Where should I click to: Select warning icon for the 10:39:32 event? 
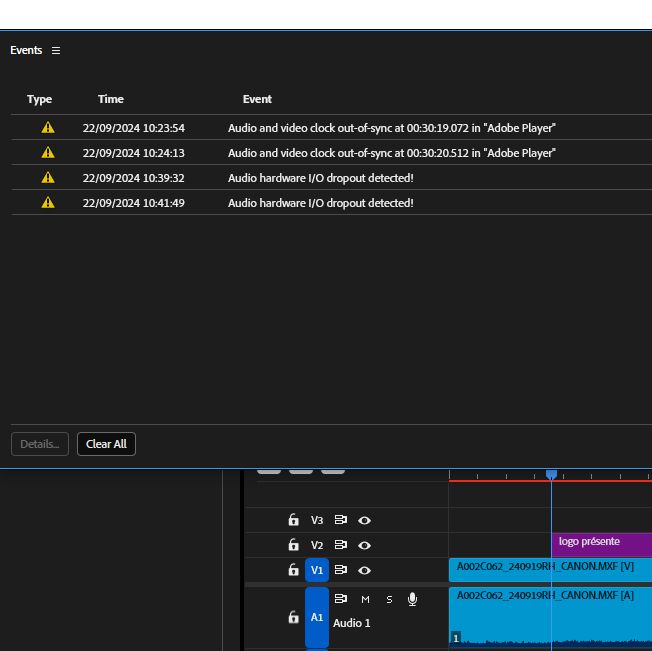[48, 177]
